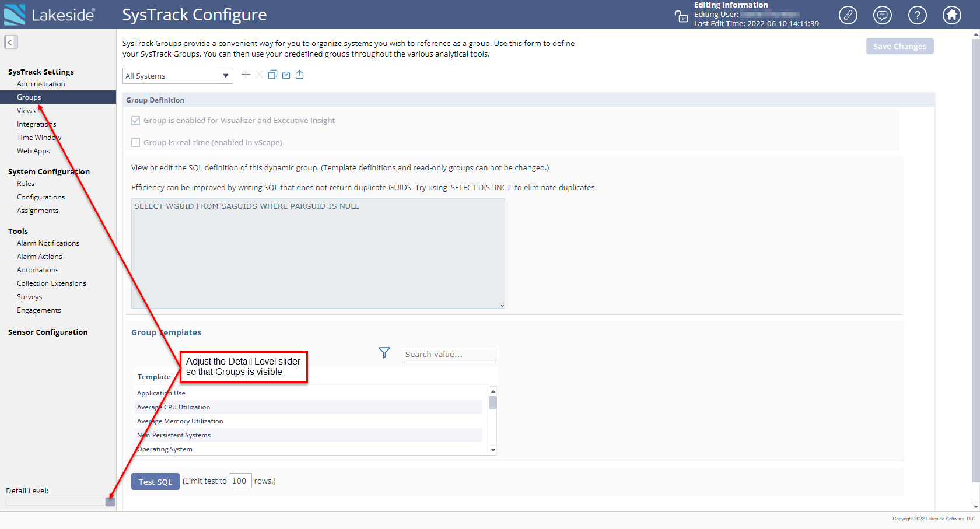Go to Roles under System Configuration
Image resolution: width=980 pixels, height=529 pixels.
[x=26, y=184]
